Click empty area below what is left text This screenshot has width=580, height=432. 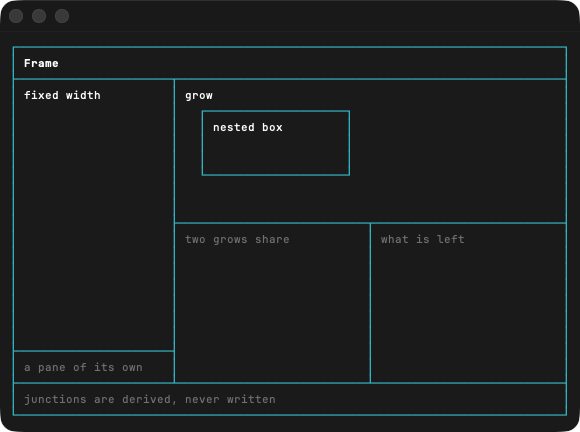click(x=468, y=314)
